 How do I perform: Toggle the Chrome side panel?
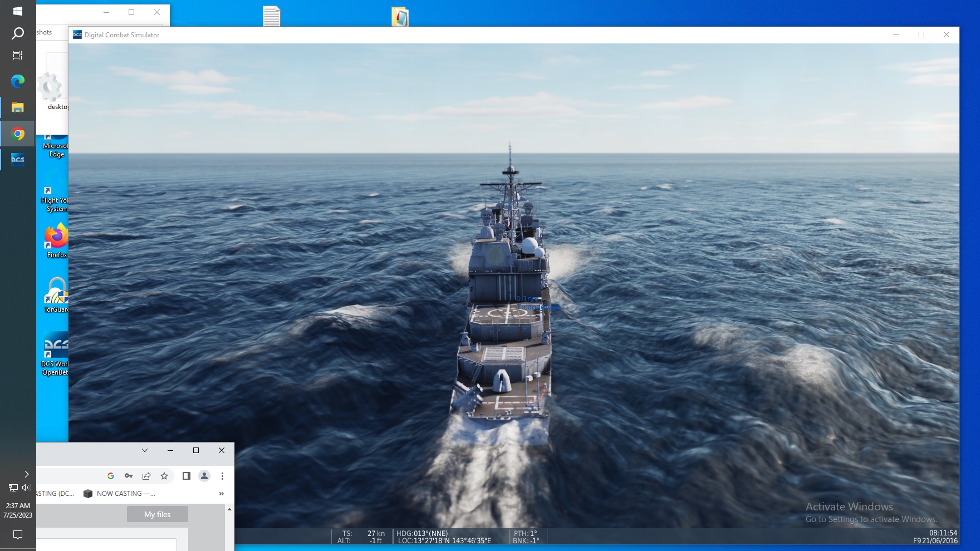pyautogui.click(x=187, y=476)
